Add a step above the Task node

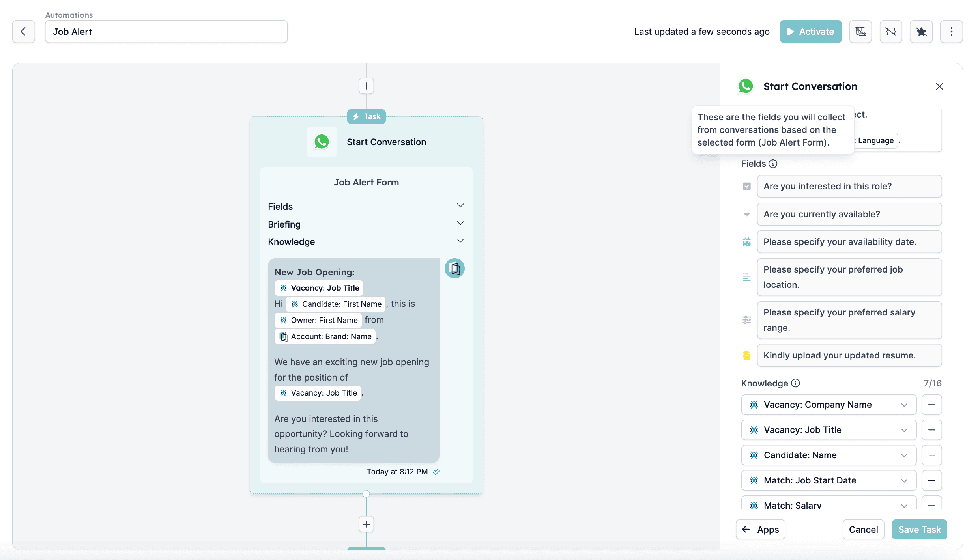coord(367,86)
